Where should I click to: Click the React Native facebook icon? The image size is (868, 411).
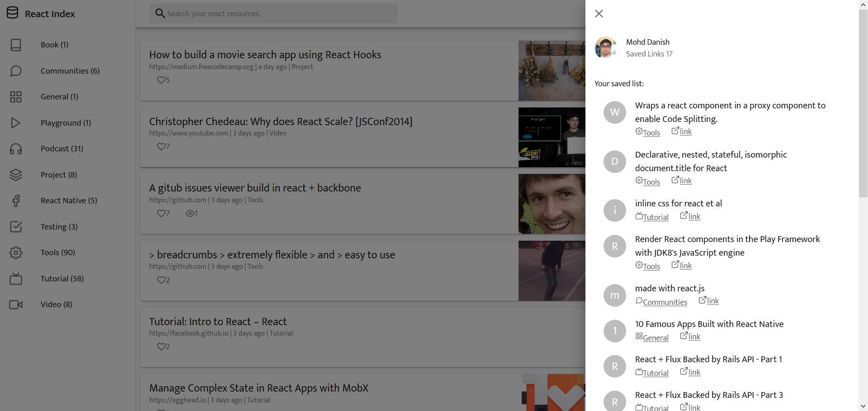[16, 201]
